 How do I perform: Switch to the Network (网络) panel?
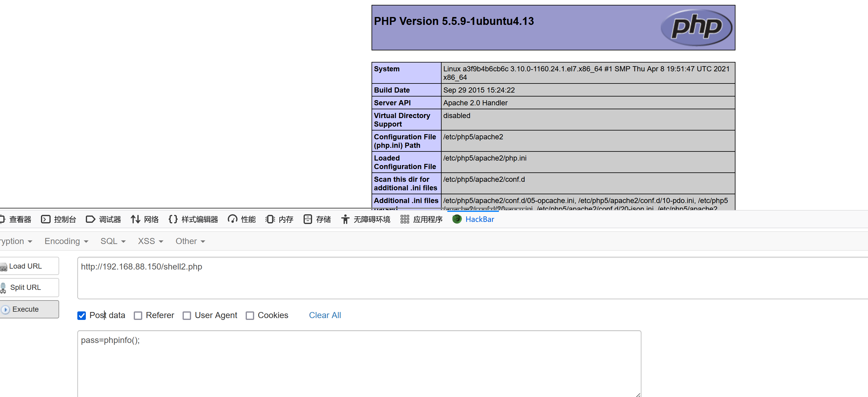click(145, 219)
